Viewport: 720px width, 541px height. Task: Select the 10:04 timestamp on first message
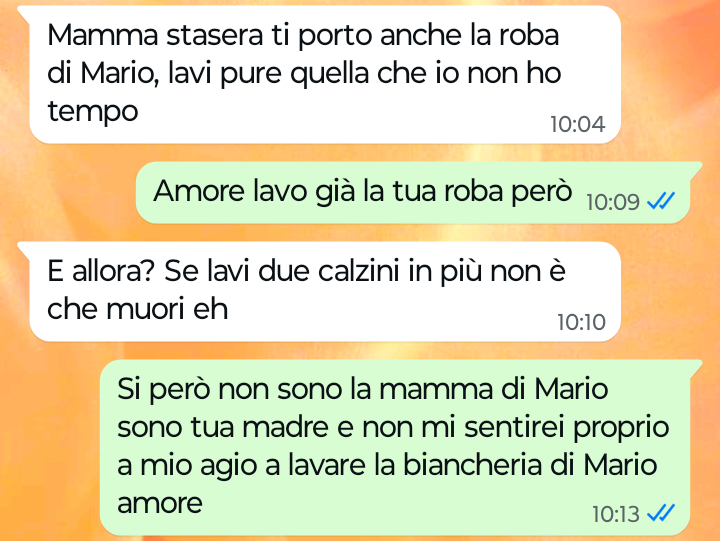(x=578, y=124)
